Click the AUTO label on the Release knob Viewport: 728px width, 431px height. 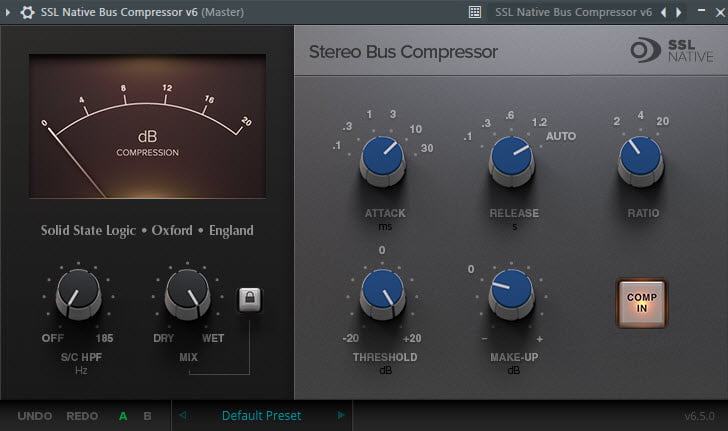pos(561,136)
